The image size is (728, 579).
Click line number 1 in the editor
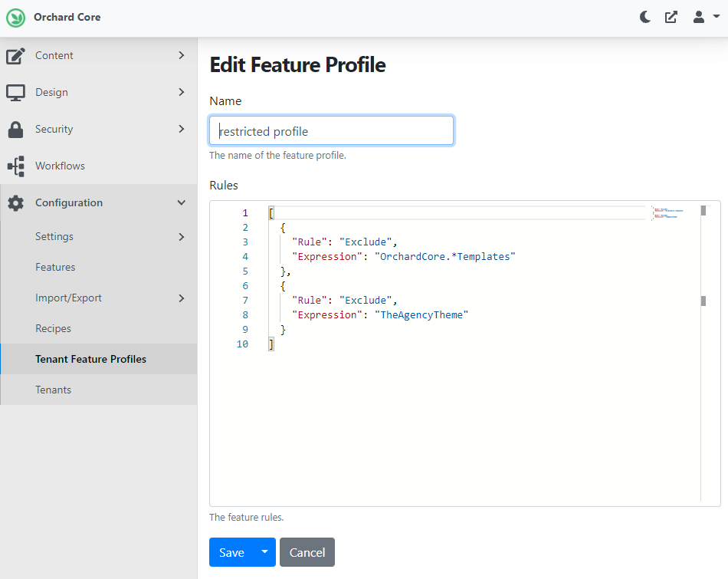(x=245, y=213)
